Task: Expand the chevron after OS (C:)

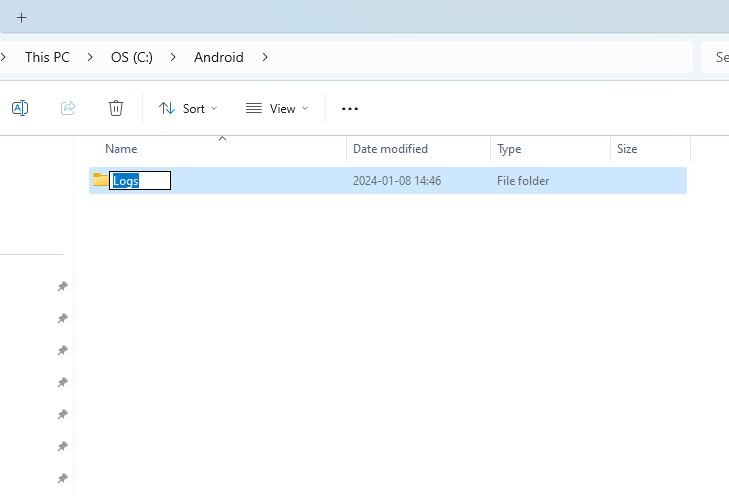Action: pyautogui.click(x=173, y=57)
